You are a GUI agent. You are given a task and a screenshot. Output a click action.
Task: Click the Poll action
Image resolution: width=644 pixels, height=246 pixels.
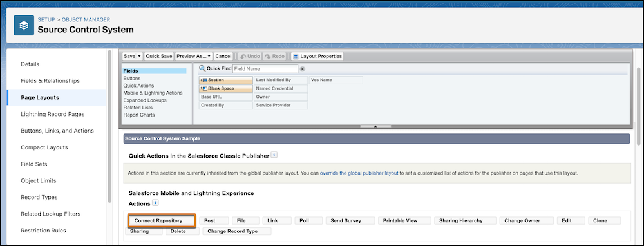[x=308, y=220]
